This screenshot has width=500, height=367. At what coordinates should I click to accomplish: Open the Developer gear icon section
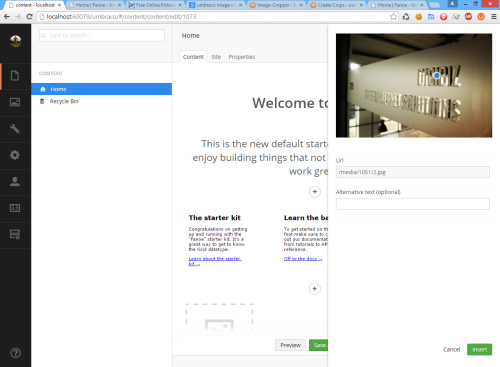[15, 155]
